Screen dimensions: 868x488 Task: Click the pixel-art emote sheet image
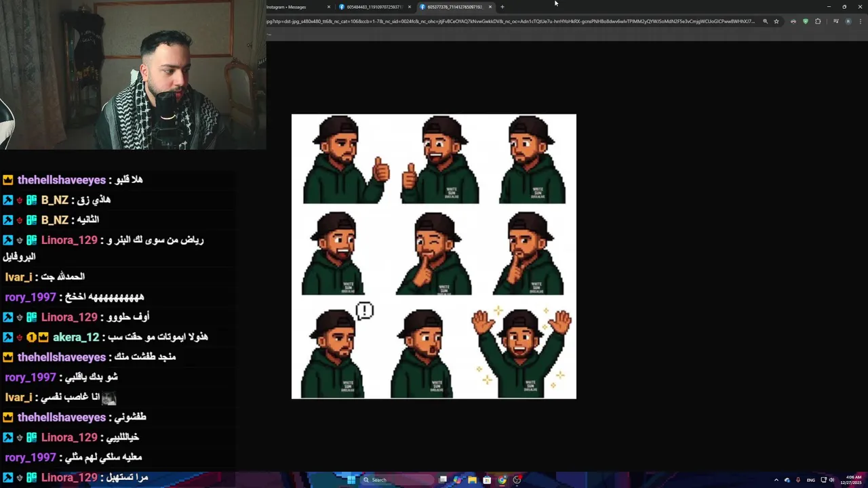coord(434,256)
